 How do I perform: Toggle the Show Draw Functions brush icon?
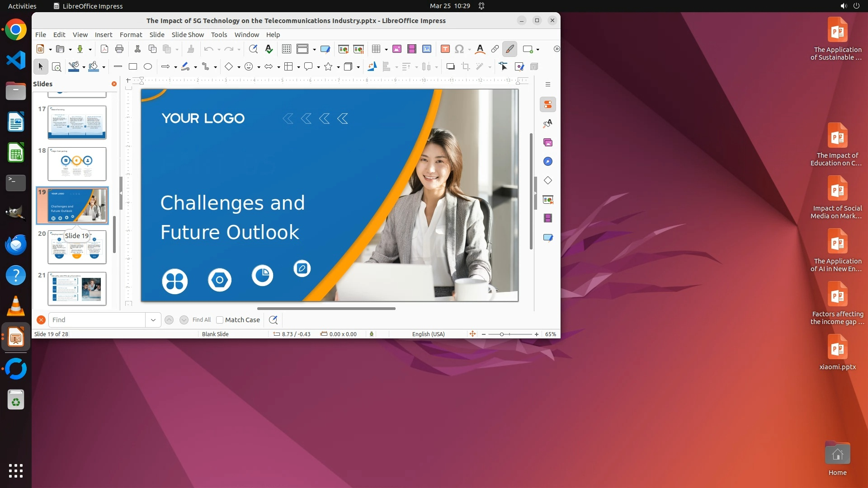(x=510, y=49)
